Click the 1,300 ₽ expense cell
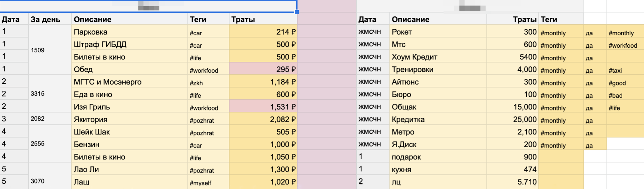Image resolution: width=644 pixels, height=189 pixels. click(x=263, y=169)
